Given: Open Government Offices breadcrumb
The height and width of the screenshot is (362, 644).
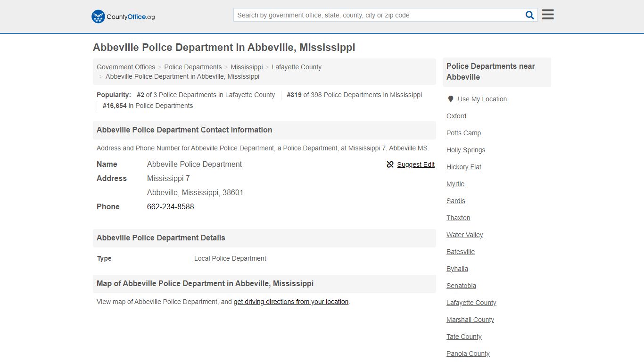Looking at the screenshot, I should (x=126, y=67).
